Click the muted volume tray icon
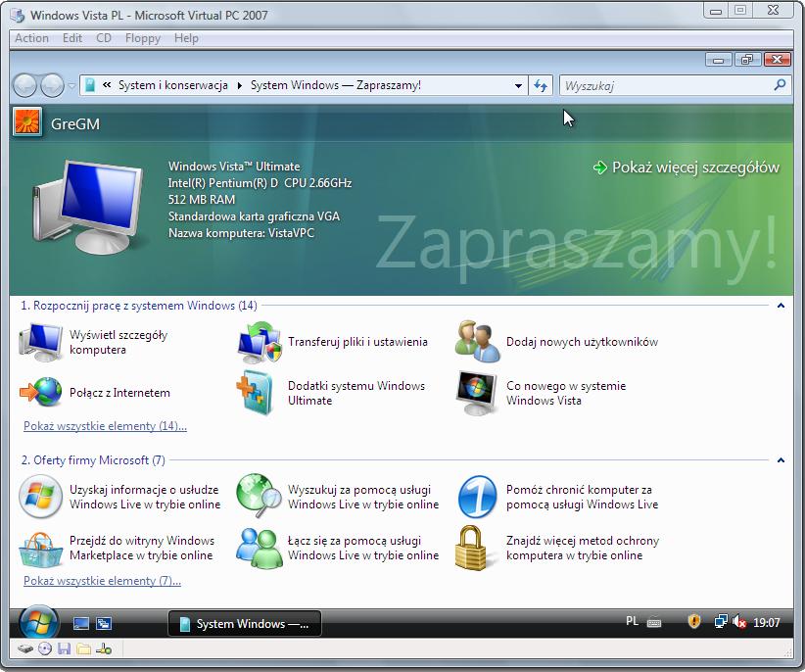Screen dimensions: 805x672 (x=739, y=622)
